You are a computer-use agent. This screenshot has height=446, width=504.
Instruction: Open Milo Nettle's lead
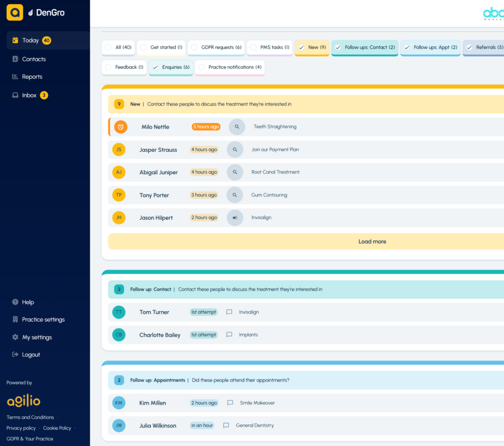coord(306,127)
